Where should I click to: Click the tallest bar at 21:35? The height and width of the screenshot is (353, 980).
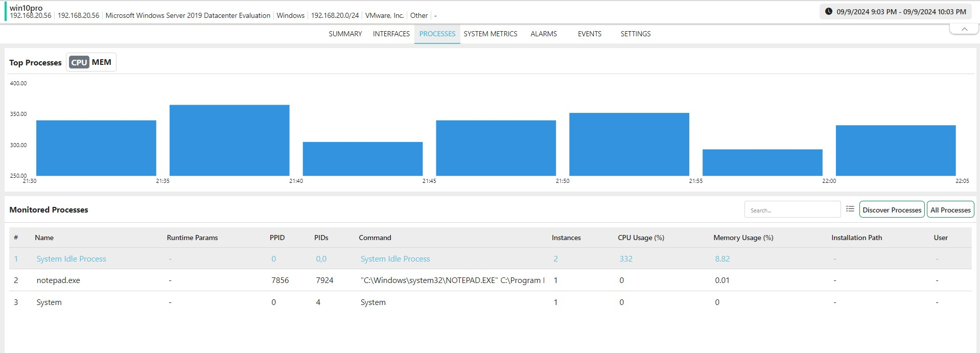pyautogui.click(x=229, y=140)
